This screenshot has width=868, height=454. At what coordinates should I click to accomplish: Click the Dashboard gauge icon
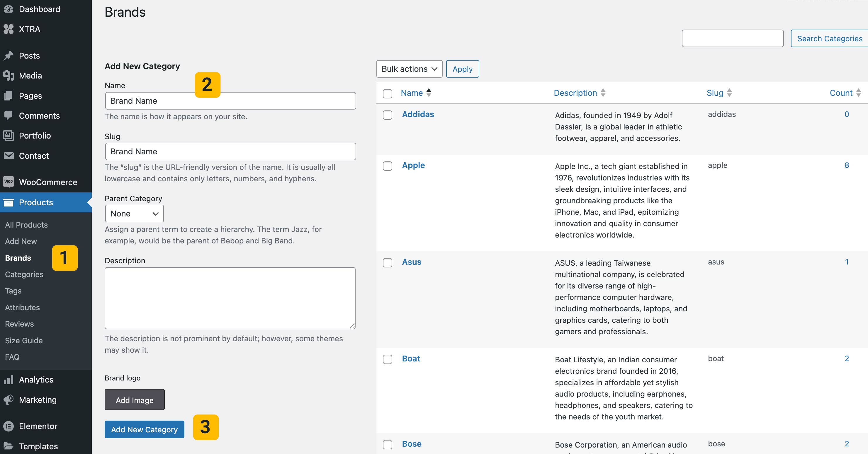click(x=9, y=9)
